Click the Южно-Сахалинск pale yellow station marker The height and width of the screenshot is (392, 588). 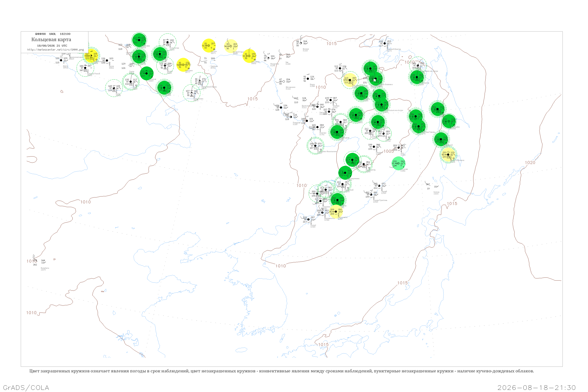[x=448, y=154]
